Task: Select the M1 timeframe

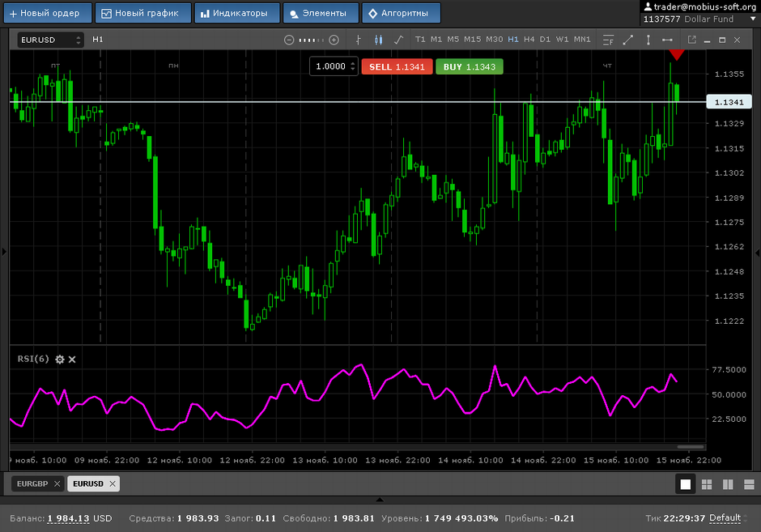Action: coord(436,40)
